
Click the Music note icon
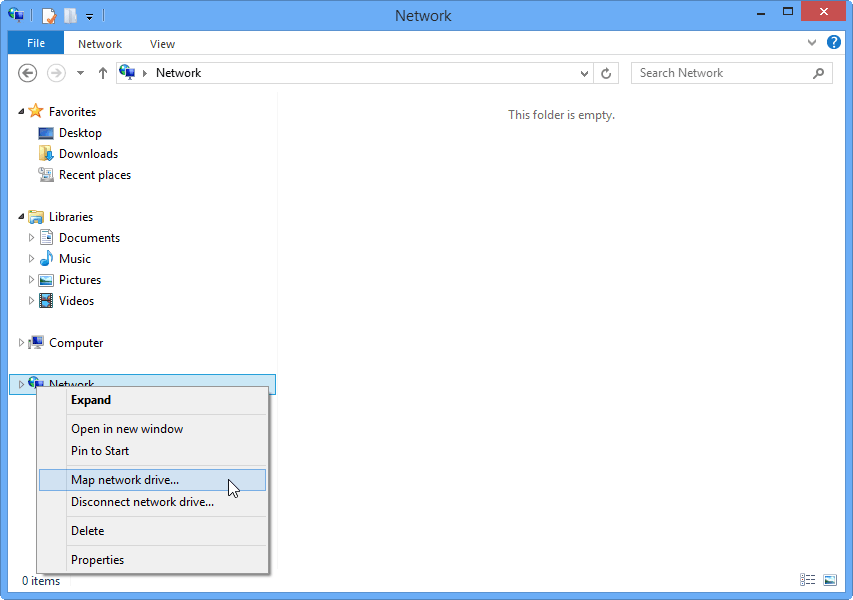[46, 258]
